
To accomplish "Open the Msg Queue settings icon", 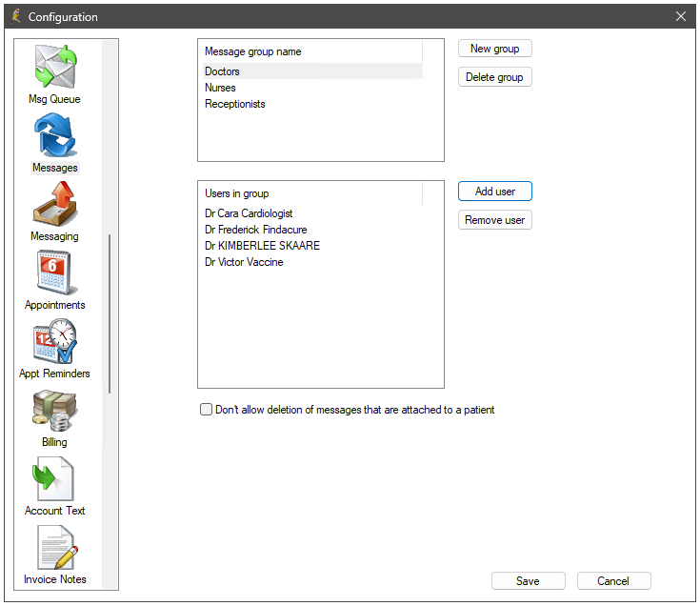I will 54,67.
